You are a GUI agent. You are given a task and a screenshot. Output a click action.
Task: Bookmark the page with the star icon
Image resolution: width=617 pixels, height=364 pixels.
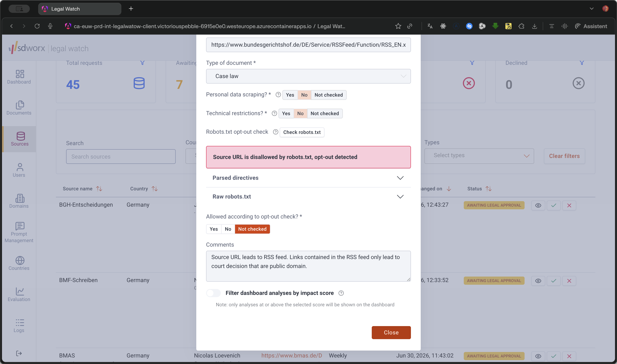[398, 26]
